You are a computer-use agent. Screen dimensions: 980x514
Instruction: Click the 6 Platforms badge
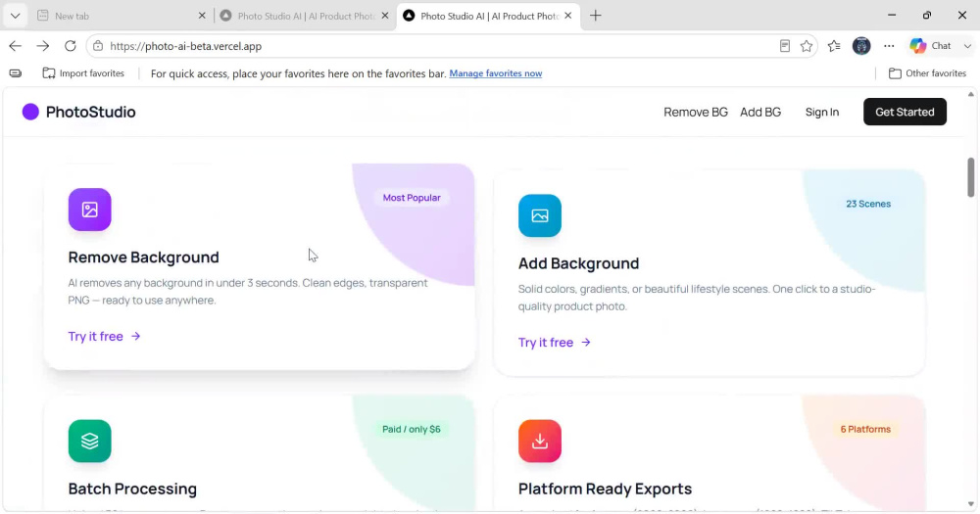(865, 429)
